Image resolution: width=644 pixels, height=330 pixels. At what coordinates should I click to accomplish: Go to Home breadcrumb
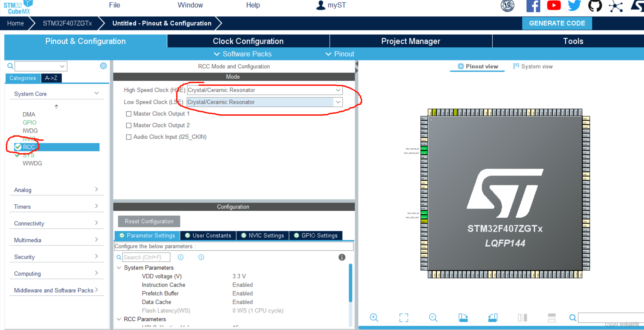click(x=15, y=23)
